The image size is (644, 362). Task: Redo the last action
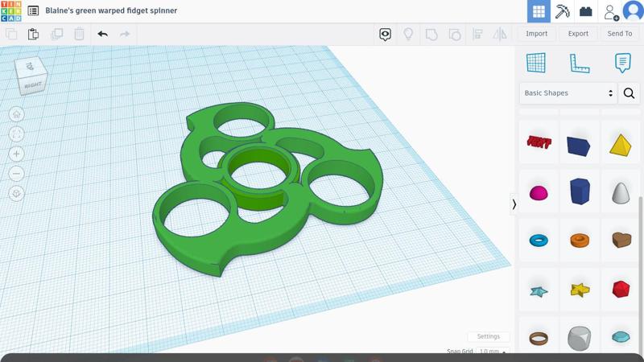pos(125,34)
